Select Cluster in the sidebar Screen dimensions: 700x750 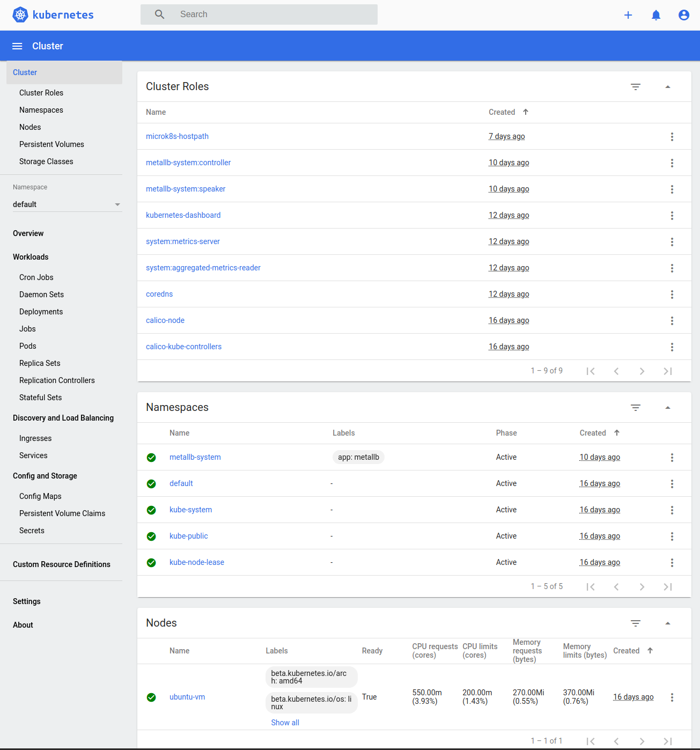tap(64, 72)
